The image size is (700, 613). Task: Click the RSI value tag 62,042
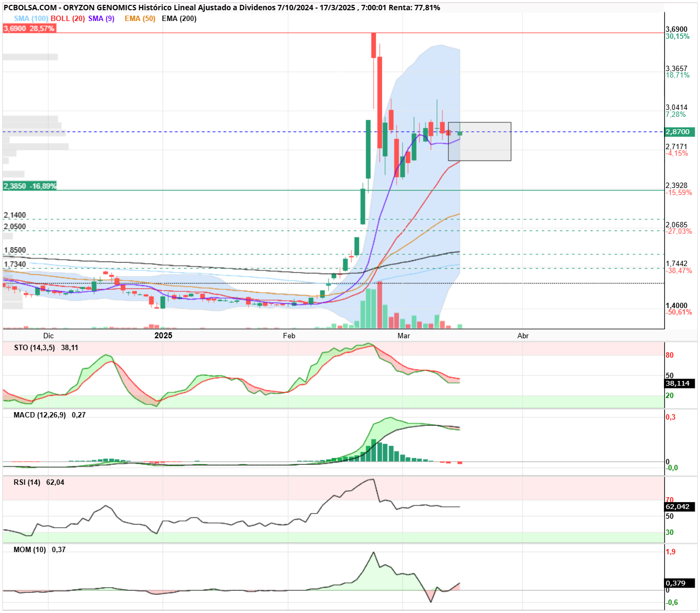pyautogui.click(x=680, y=507)
